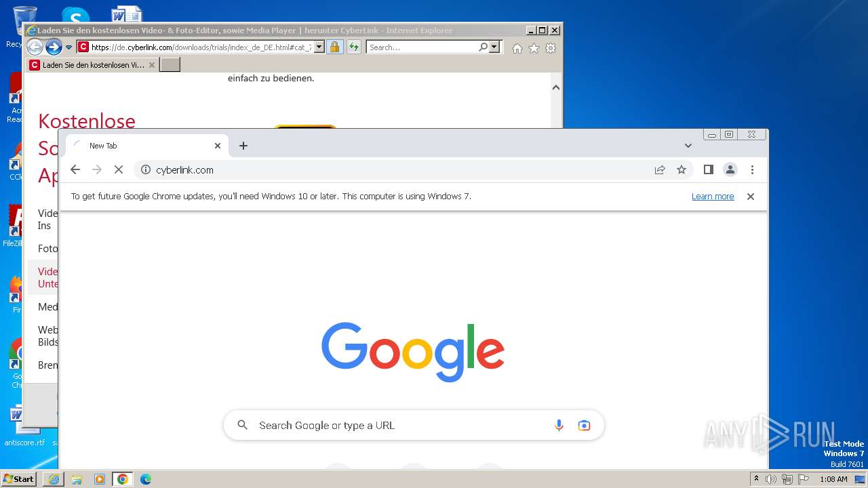This screenshot has width=868, height=488.
Task: Open Windows Media Player taskbar icon
Action: point(100,479)
